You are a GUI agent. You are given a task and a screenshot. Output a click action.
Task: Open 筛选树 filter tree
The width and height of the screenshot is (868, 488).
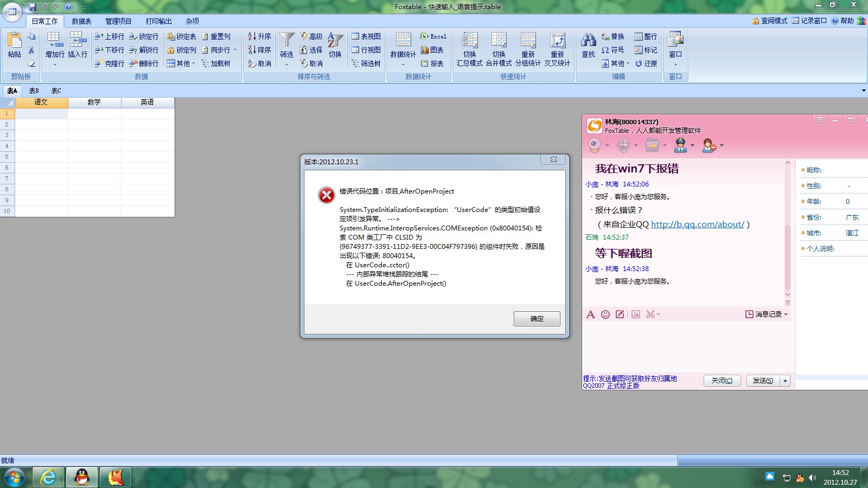coord(366,63)
